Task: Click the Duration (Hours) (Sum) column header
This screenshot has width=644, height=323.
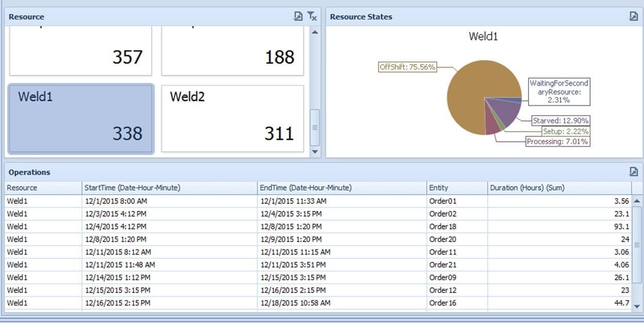Action: pyautogui.click(x=559, y=188)
